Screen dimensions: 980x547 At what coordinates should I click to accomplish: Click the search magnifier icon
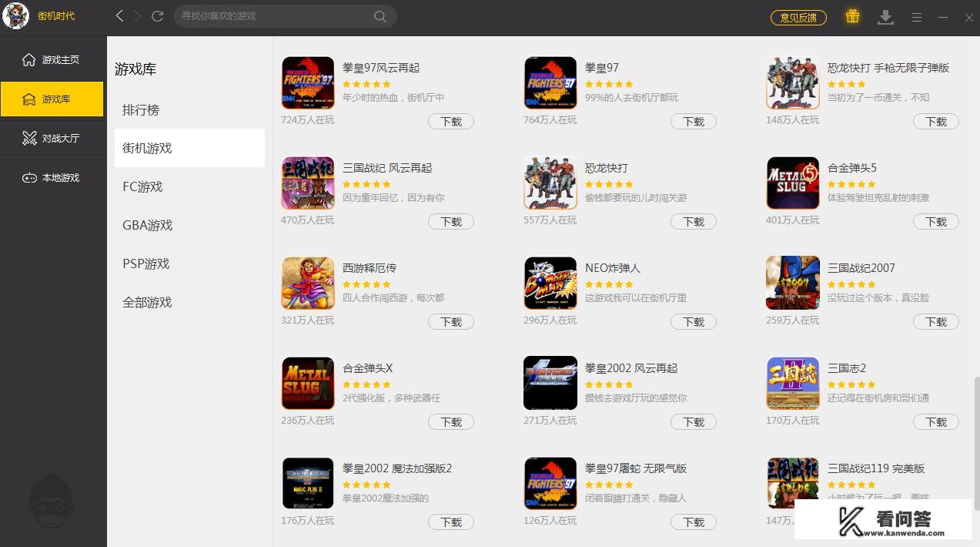tap(380, 16)
